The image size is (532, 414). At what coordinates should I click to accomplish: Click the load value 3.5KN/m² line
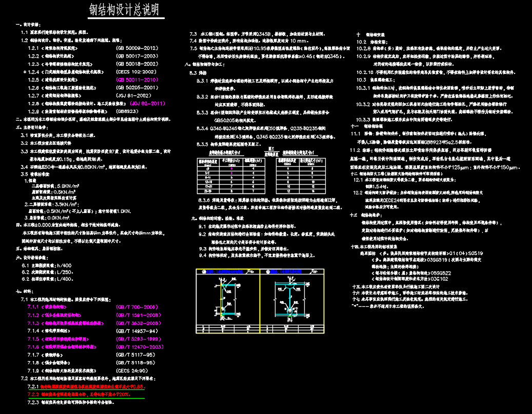coord(52,205)
